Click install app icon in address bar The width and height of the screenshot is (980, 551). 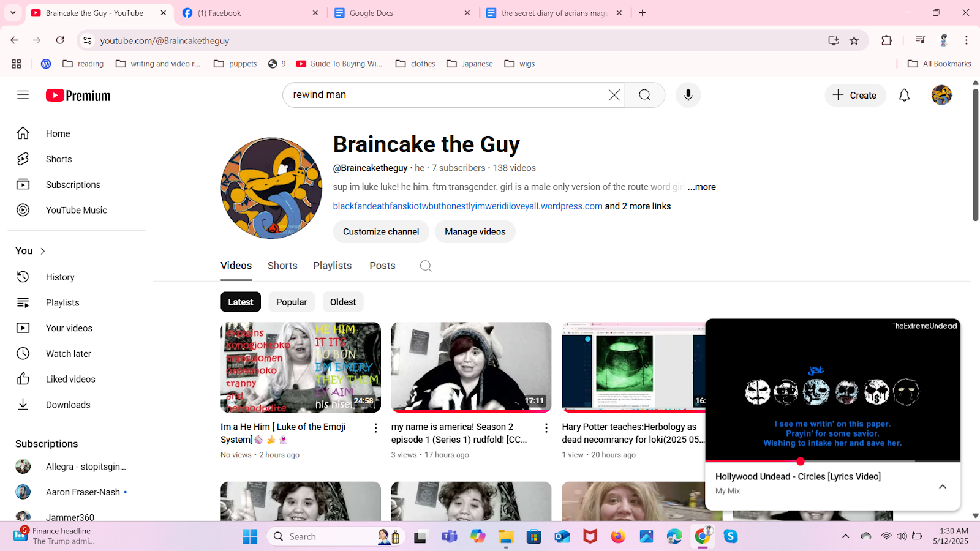pos(834,40)
